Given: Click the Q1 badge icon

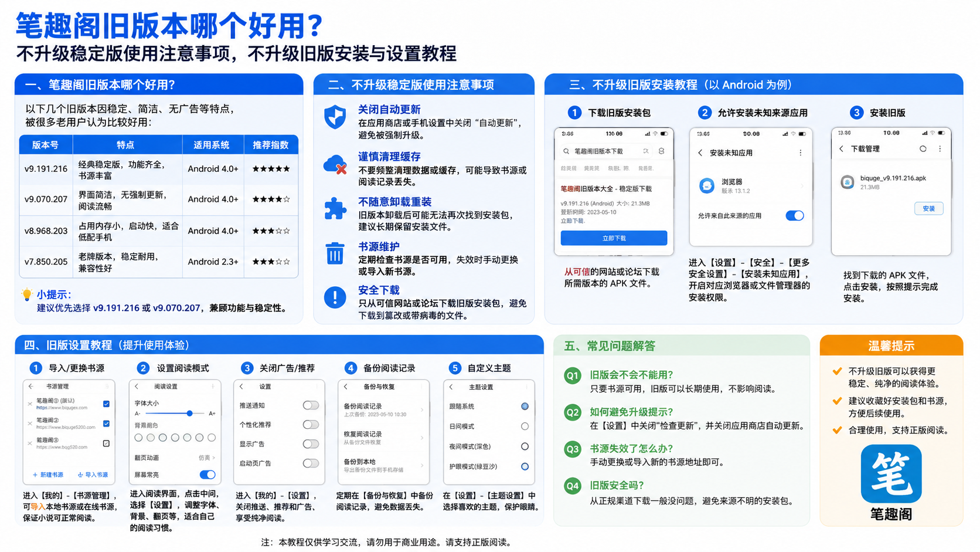Looking at the screenshot, I should tap(573, 375).
